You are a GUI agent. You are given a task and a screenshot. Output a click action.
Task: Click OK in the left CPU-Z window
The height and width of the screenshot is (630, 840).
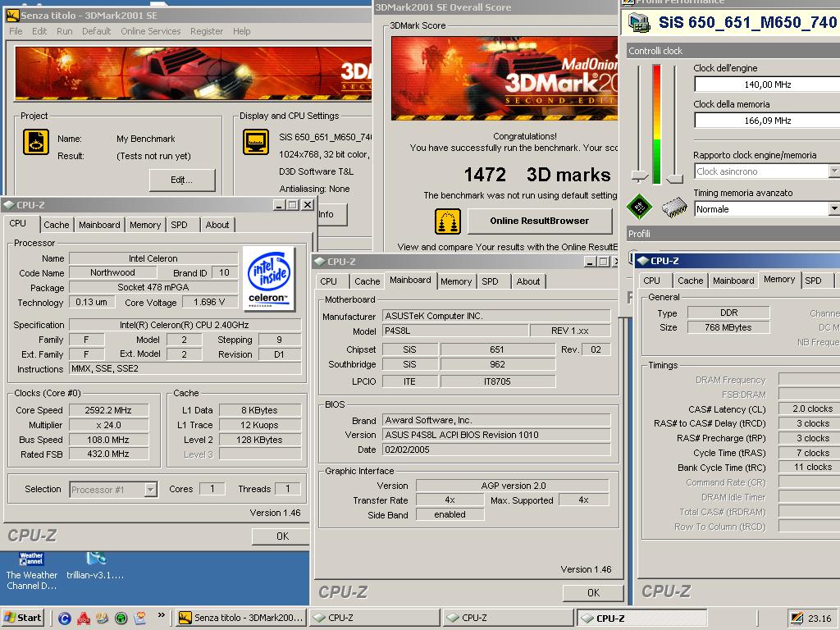click(282, 536)
